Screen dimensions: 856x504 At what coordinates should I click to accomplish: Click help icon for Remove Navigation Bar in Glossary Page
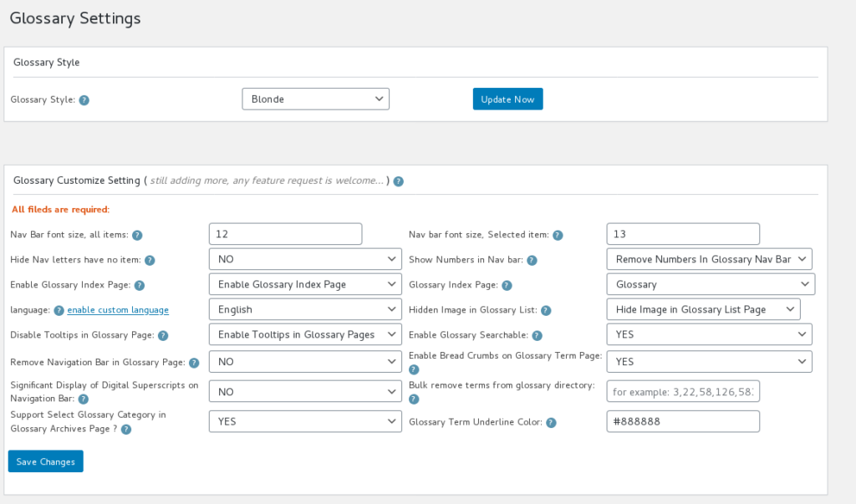tap(194, 363)
